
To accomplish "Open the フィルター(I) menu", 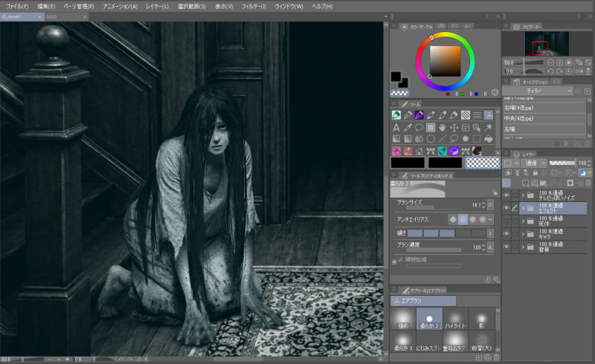I will click(254, 7).
